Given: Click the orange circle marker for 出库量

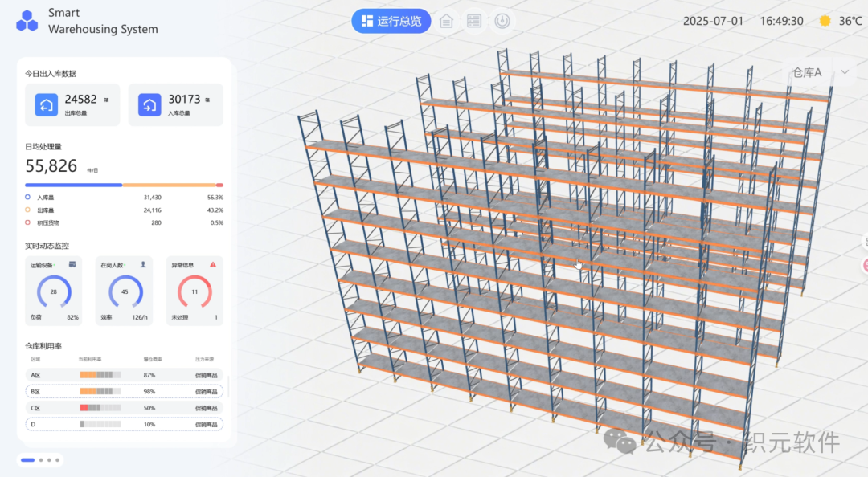Looking at the screenshot, I should click(27, 210).
